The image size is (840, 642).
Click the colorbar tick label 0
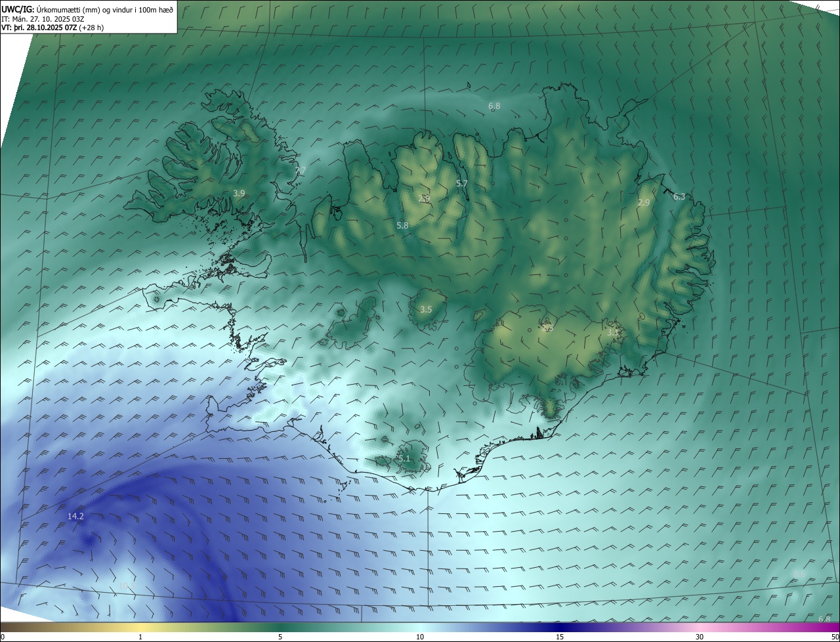point(3,637)
